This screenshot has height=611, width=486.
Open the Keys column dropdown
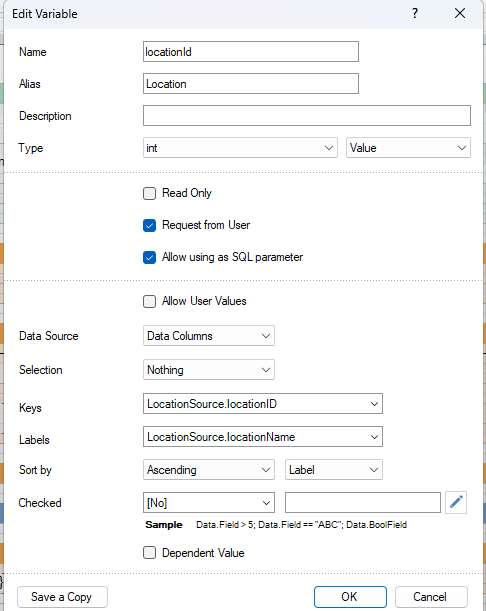(x=263, y=404)
